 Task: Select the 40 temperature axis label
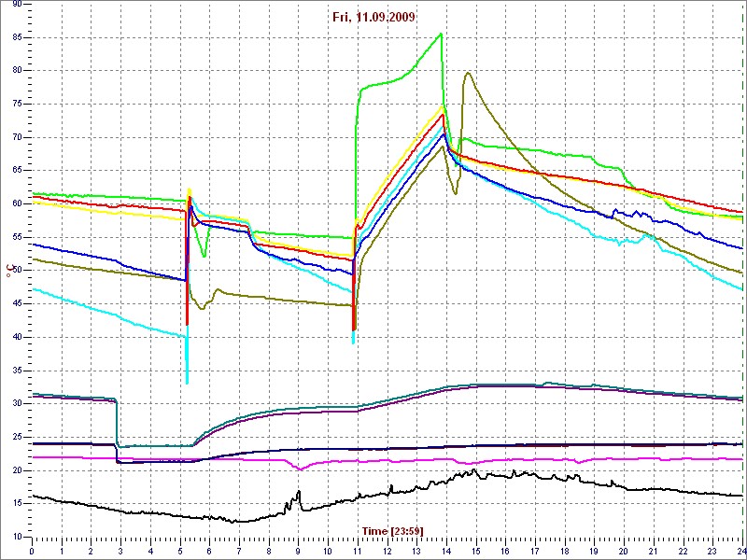[17, 338]
